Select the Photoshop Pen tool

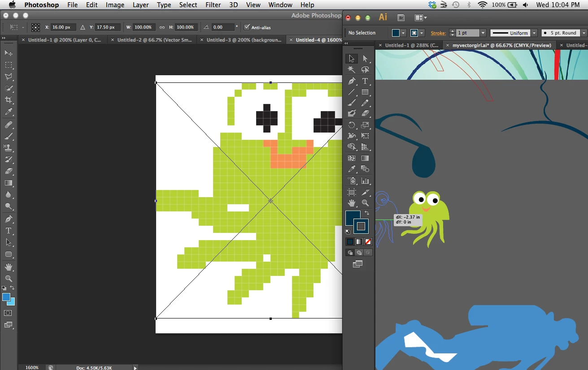pos(9,219)
